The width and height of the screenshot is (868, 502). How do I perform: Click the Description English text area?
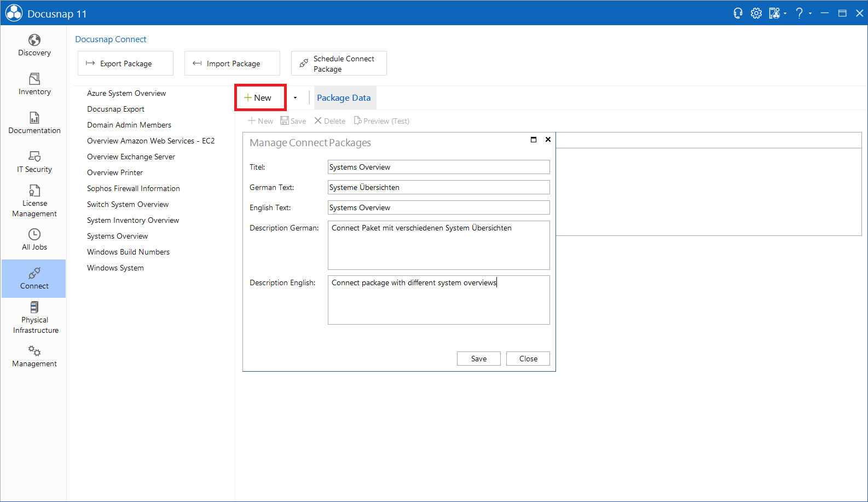pyautogui.click(x=439, y=300)
